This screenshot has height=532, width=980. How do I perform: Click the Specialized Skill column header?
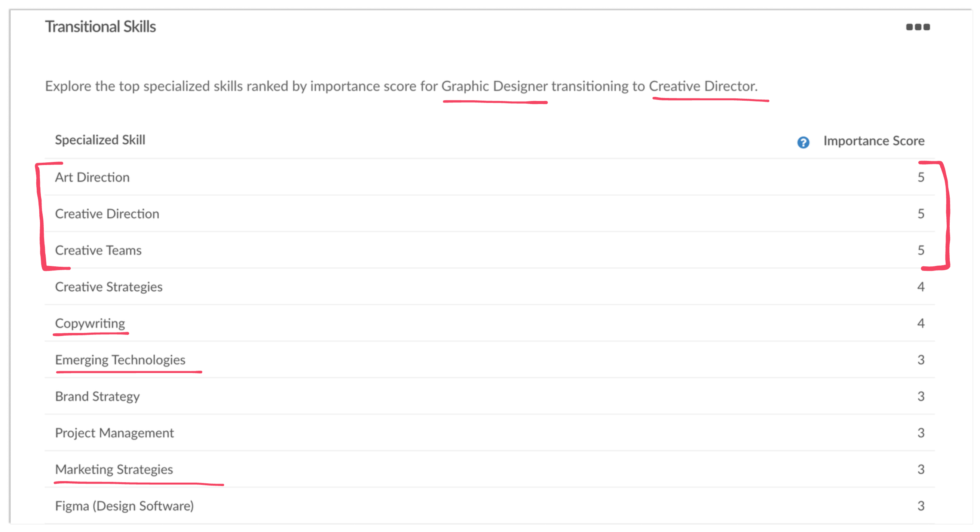coord(100,140)
